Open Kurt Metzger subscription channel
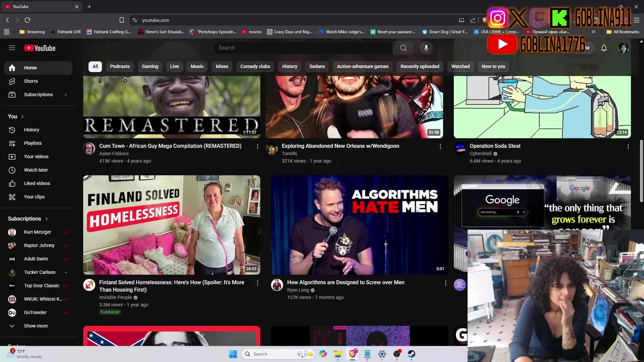644x362 pixels. 39,232
